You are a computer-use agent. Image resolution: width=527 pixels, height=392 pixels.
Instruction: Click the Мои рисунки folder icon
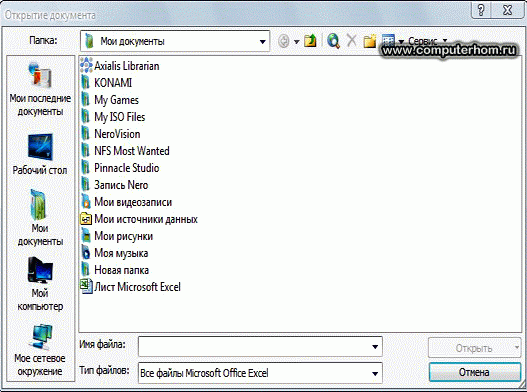click(x=86, y=236)
